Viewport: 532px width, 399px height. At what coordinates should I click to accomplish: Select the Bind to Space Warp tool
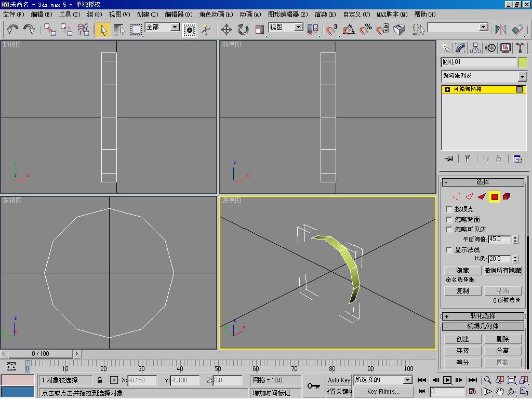[x=83, y=30]
